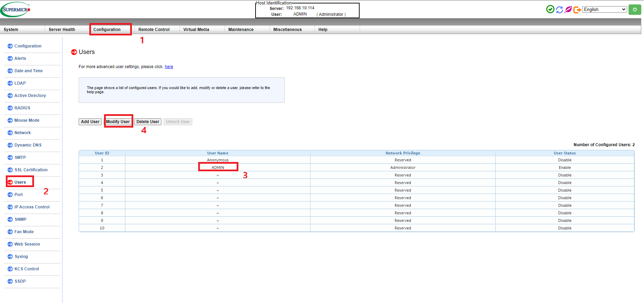Viewport: 644px width, 303px height.
Task: Open IP Access Control in sidebar
Action: point(32,207)
